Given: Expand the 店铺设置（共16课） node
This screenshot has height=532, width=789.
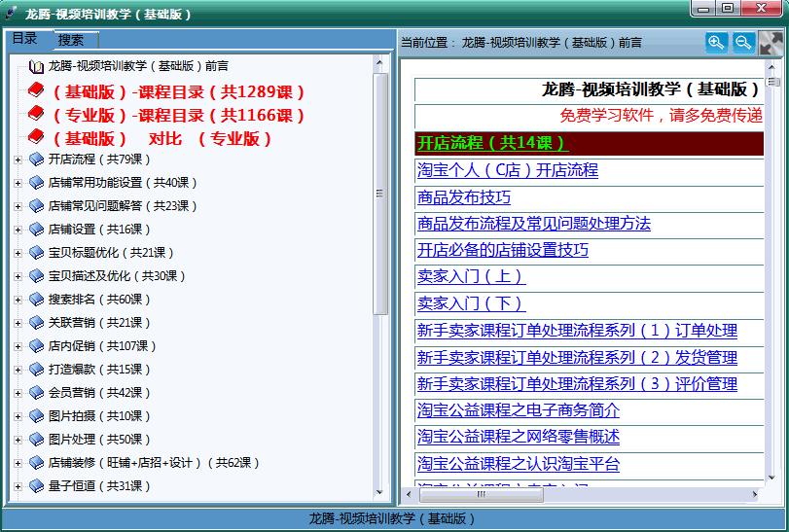Looking at the screenshot, I should pos(18,230).
